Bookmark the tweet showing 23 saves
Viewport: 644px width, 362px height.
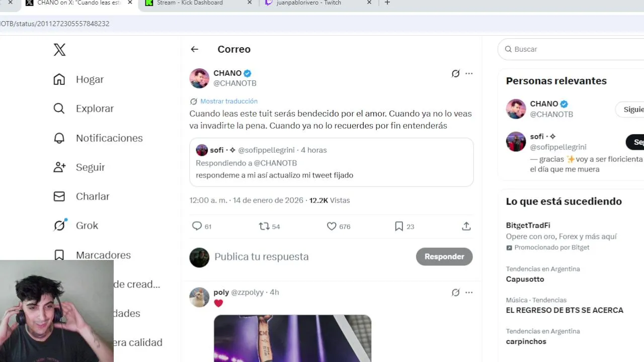(399, 226)
